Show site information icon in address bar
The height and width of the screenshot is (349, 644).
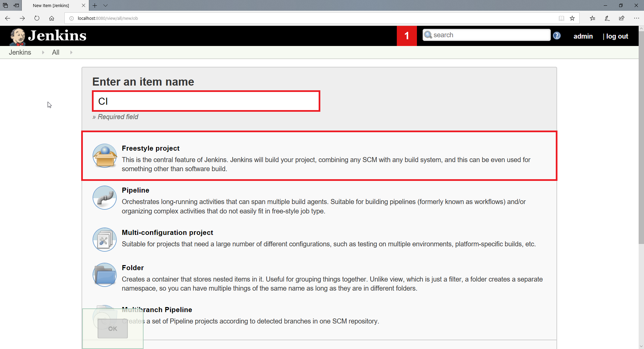tap(71, 18)
